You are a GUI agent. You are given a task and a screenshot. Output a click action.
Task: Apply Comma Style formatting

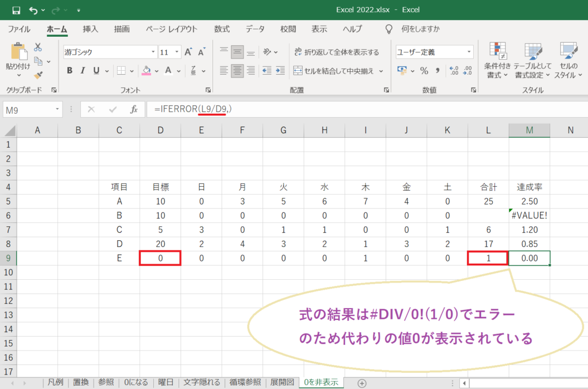coord(438,70)
